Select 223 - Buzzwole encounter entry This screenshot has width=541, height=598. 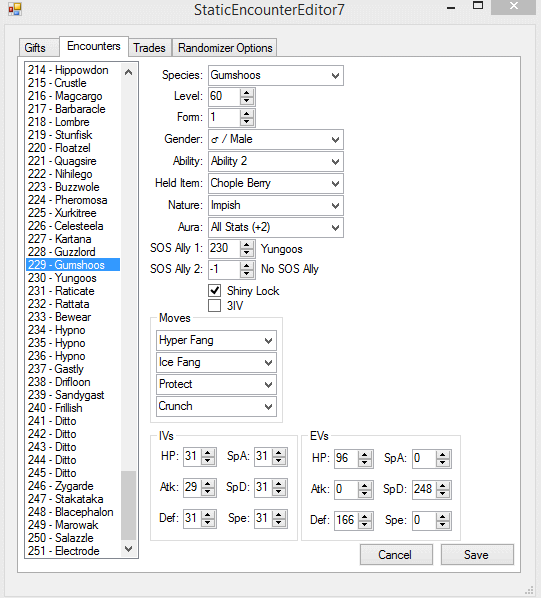[x=73, y=187]
